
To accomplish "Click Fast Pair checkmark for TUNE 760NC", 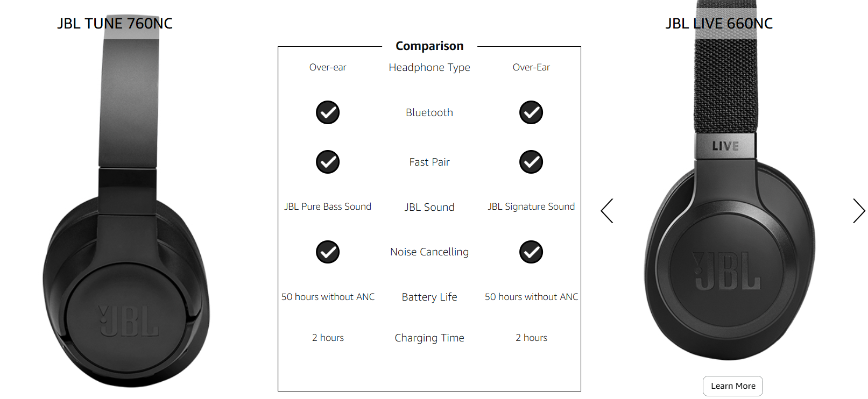I will 328,162.
